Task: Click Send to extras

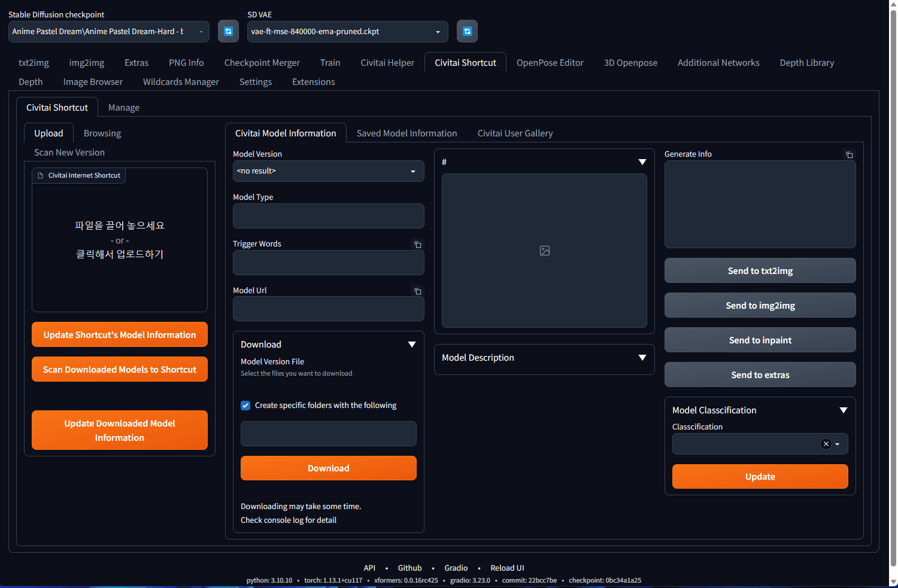Action: [x=760, y=375]
